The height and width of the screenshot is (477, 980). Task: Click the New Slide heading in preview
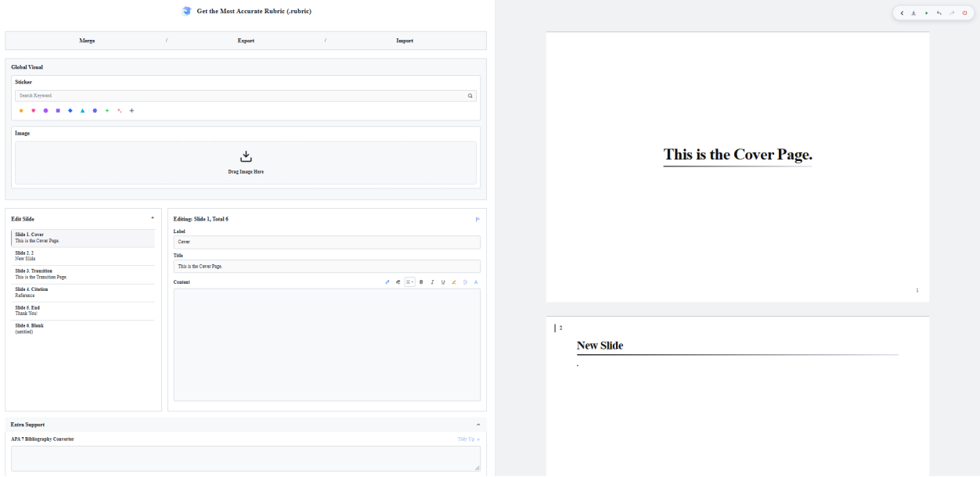[x=600, y=346]
